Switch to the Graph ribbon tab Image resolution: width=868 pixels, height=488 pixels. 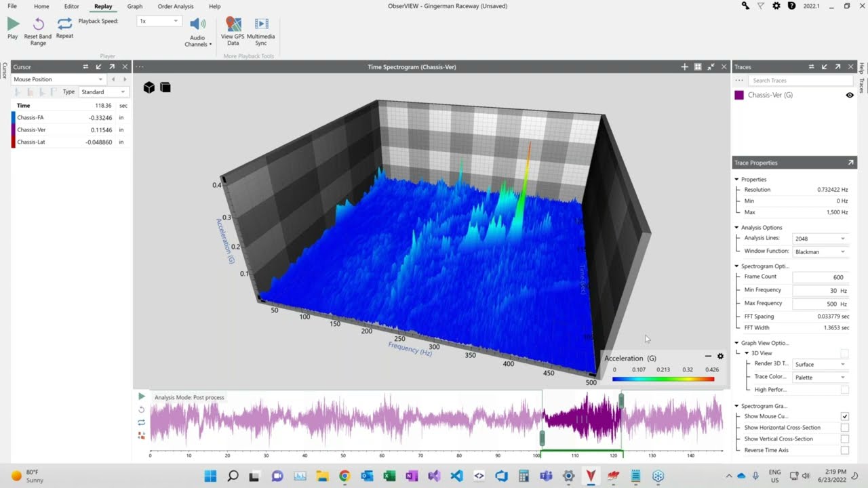[x=134, y=6]
